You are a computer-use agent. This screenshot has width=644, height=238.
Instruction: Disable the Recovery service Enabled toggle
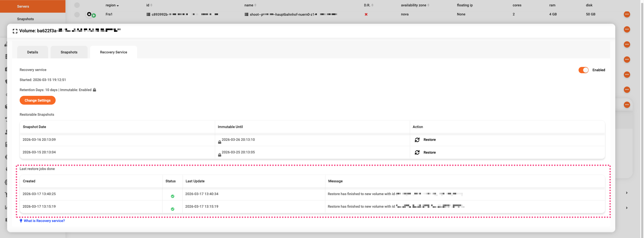[x=583, y=70]
